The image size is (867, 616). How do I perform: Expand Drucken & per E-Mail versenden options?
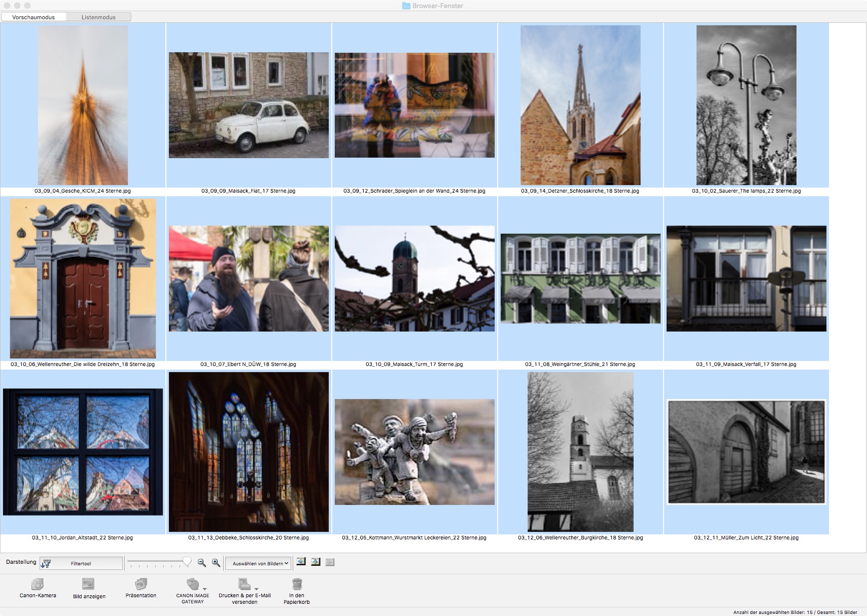256,588
